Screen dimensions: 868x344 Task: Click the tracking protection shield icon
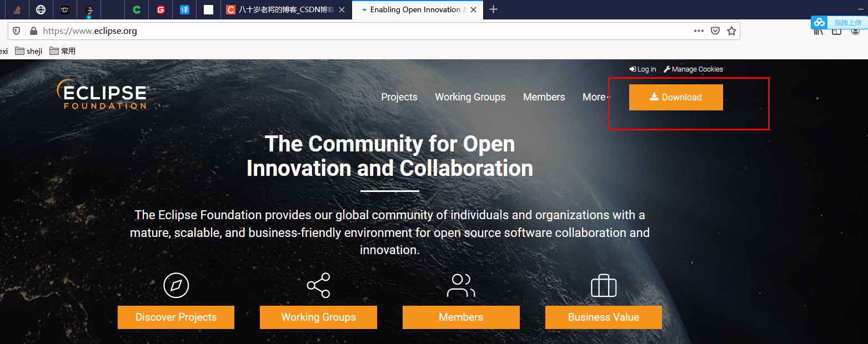pyautogui.click(x=16, y=31)
